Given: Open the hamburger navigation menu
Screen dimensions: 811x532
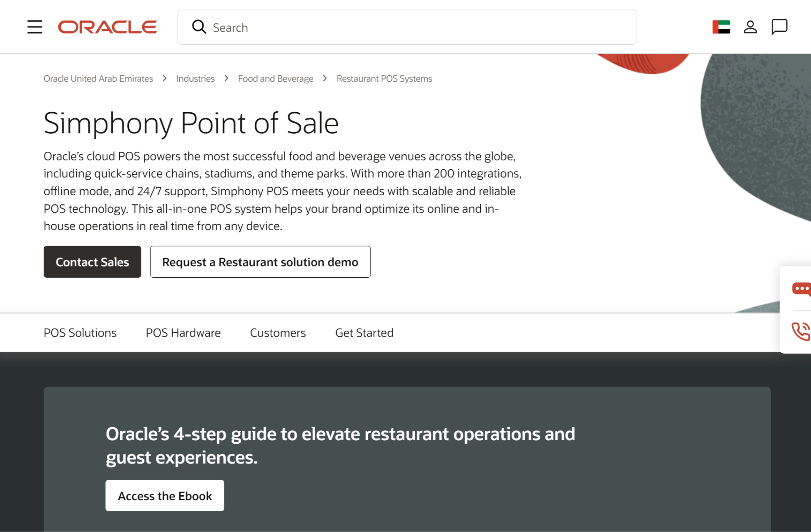Looking at the screenshot, I should pyautogui.click(x=35, y=27).
